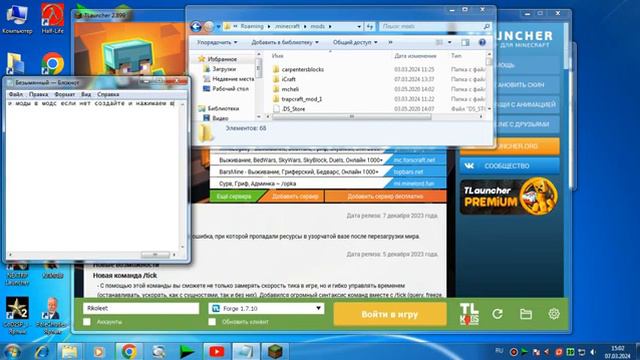This screenshot has width=640, height=360.
Task: Select Загрузки in Explorer favorites
Action: pos(224,69)
